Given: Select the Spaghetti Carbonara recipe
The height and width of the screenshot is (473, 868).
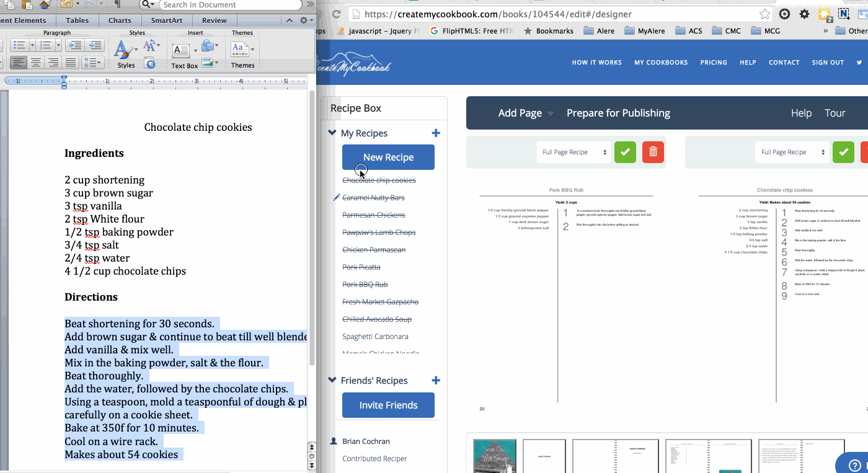Looking at the screenshot, I should click(375, 336).
